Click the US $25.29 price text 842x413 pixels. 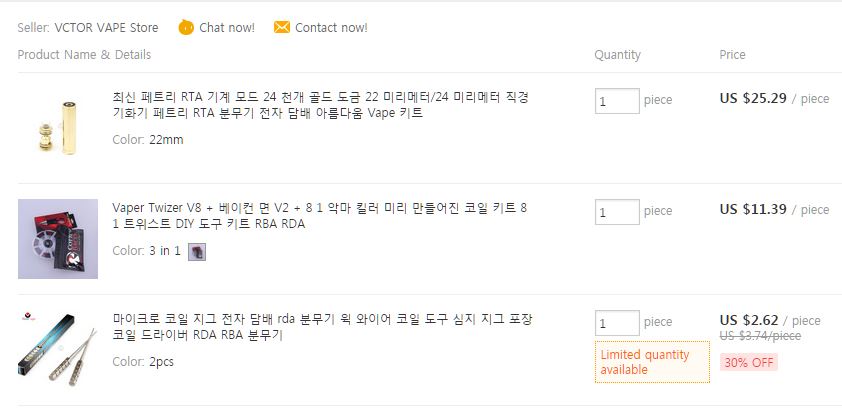click(x=753, y=98)
